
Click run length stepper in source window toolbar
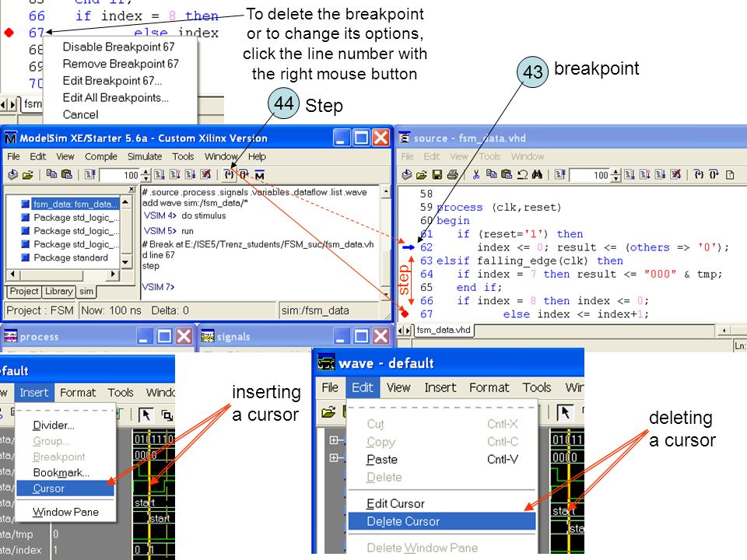click(x=616, y=175)
